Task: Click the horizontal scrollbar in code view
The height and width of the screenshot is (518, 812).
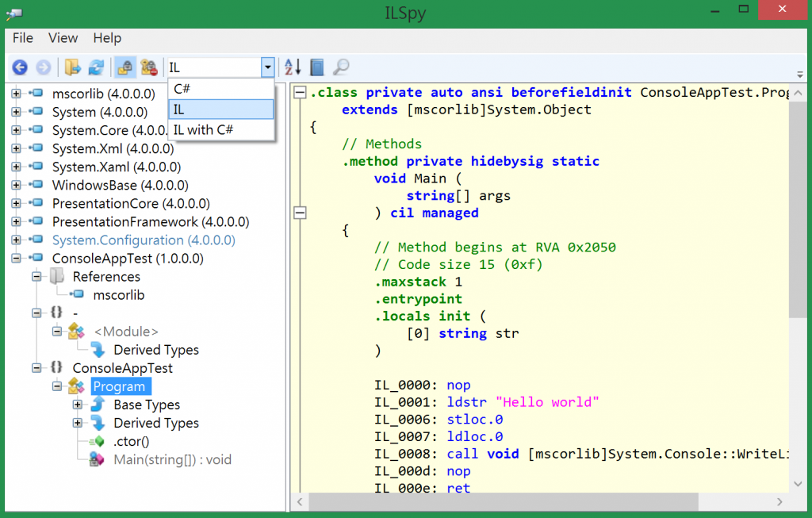Action: pyautogui.click(x=504, y=501)
